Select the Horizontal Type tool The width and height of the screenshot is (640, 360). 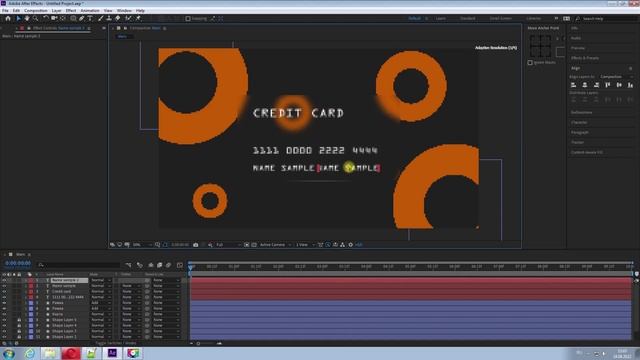[x=90, y=18]
